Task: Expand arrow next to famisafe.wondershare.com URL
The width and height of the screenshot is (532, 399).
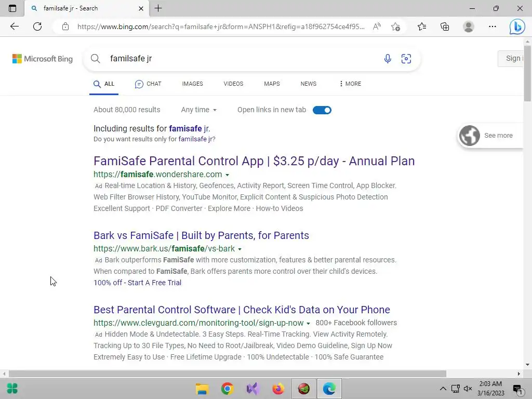Action: 228,175
